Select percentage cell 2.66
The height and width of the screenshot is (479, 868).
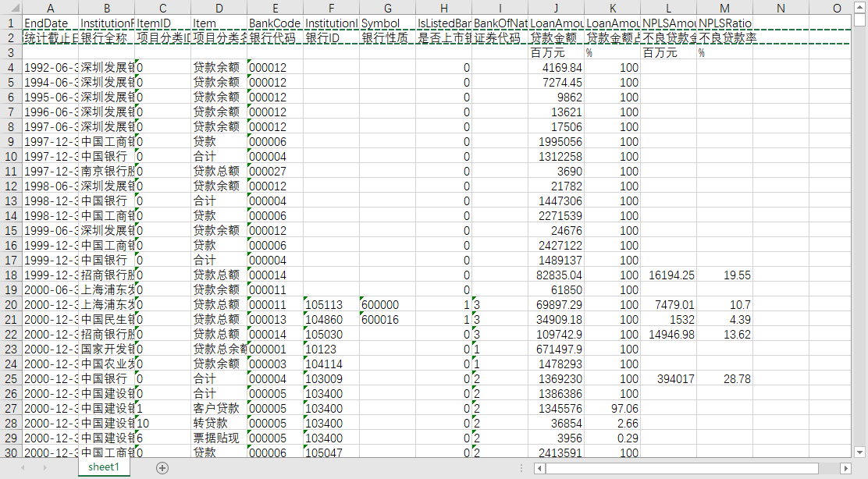(612, 423)
